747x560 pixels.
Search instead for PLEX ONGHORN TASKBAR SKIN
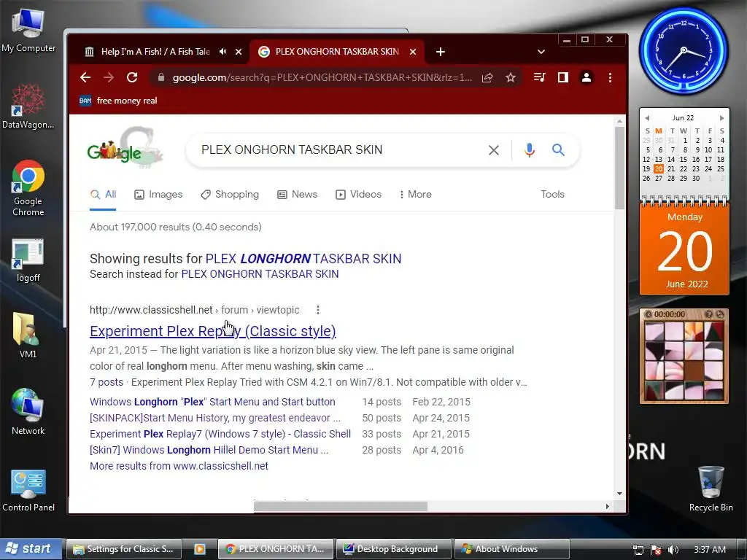[260, 274]
